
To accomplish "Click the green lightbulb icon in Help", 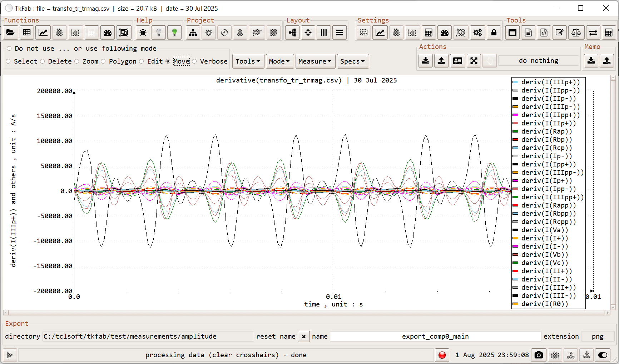I will [x=174, y=33].
